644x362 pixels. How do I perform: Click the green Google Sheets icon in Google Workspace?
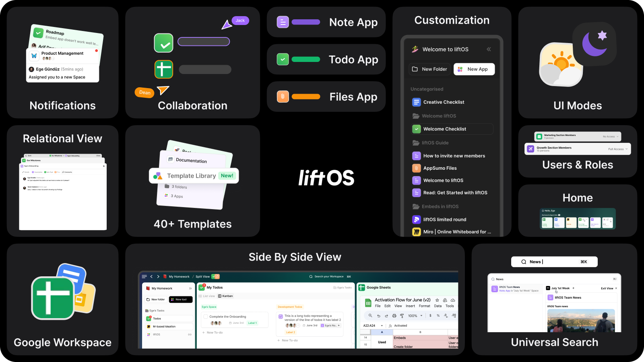[53, 298]
